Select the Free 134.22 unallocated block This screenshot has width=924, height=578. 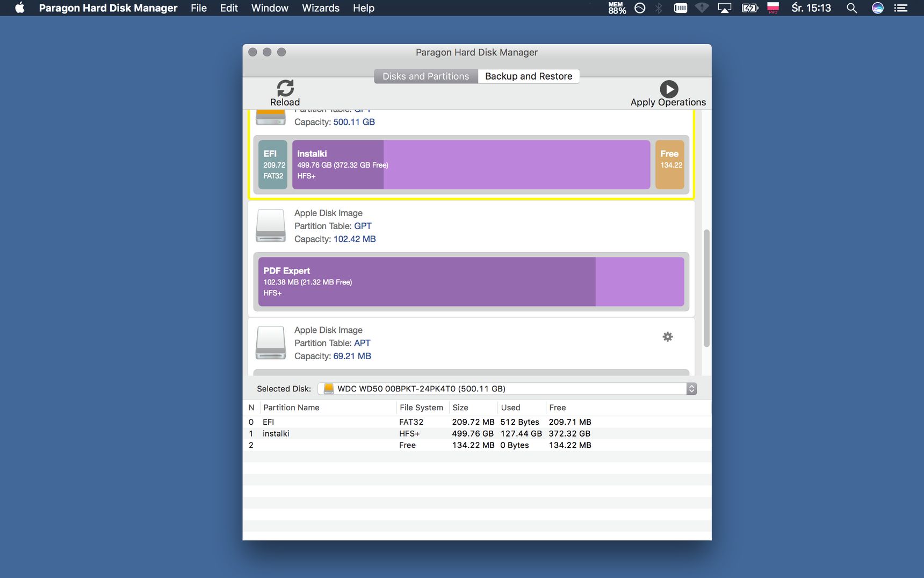(x=670, y=165)
